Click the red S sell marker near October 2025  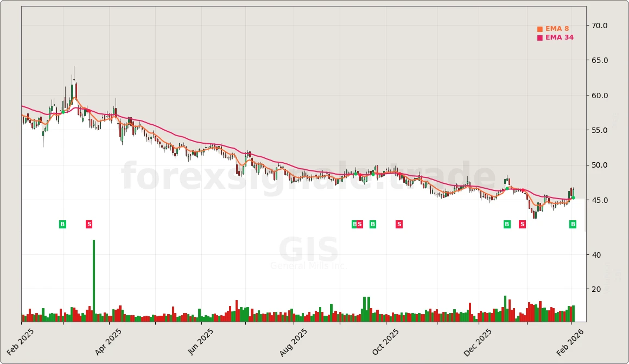click(x=399, y=224)
